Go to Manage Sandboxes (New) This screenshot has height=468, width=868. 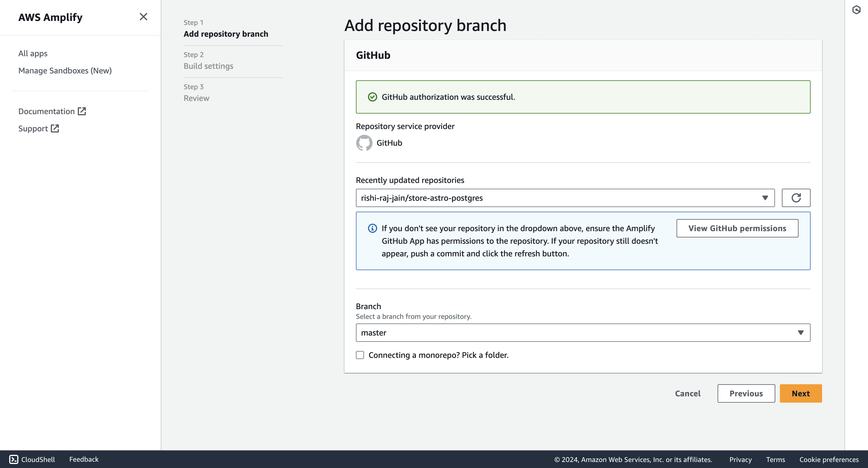[65, 71]
